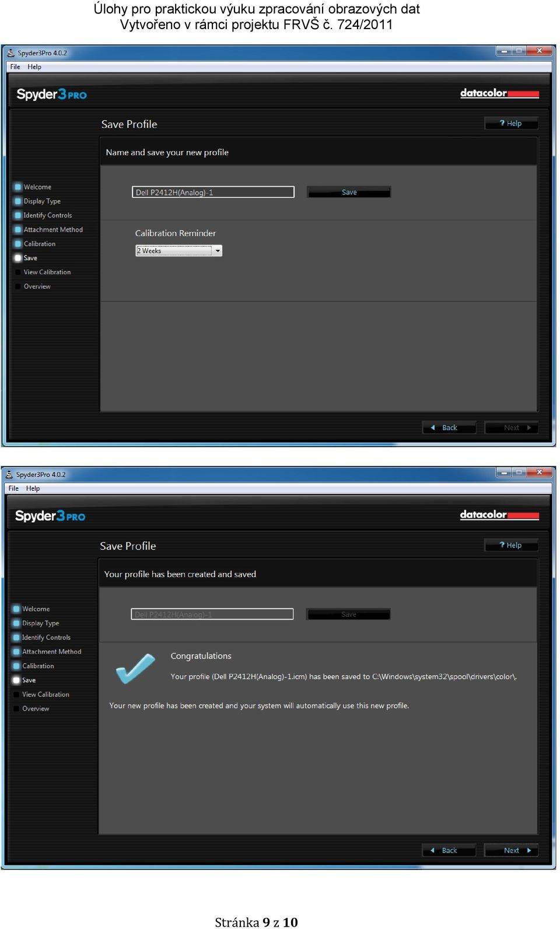The image size is (560, 929).
Task: Click 'Your profile has been created and saved' text
Action: 180,574
